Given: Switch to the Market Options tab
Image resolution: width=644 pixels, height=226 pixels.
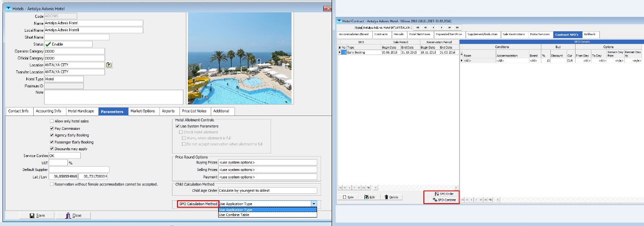Looking at the screenshot, I should click(x=142, y=112).
